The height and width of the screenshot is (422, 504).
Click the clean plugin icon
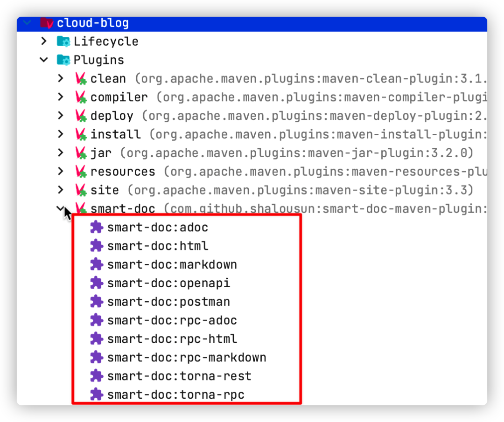[x=81, y=79]
